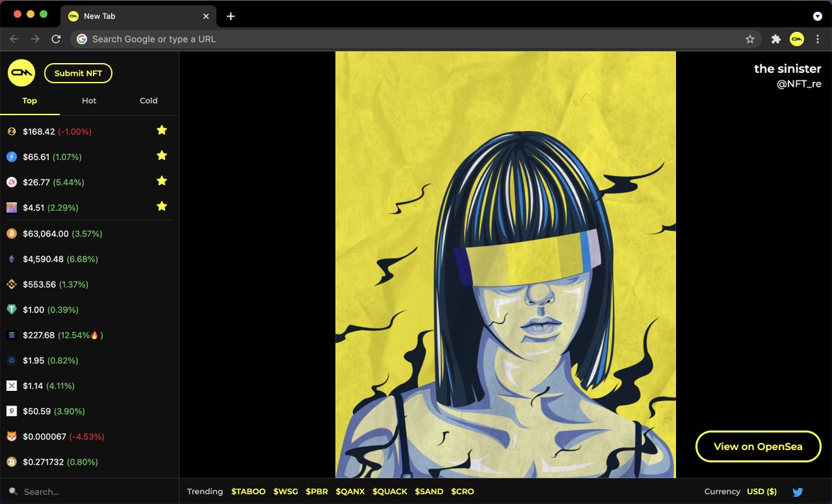The image size is (832, 504).
Task: Click the Solana icon beside $227.68
Action: click(11, 335)
